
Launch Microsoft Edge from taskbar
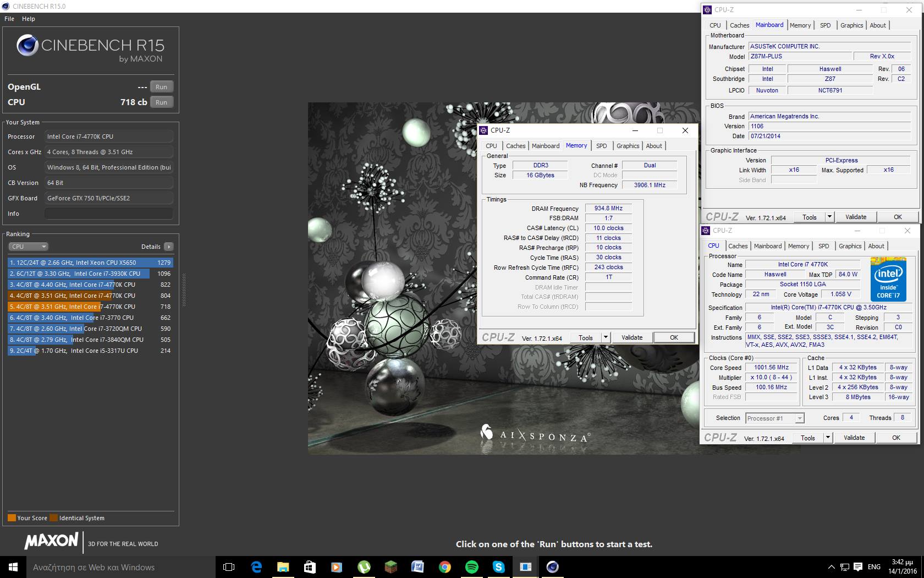click(x=256, y=567)
